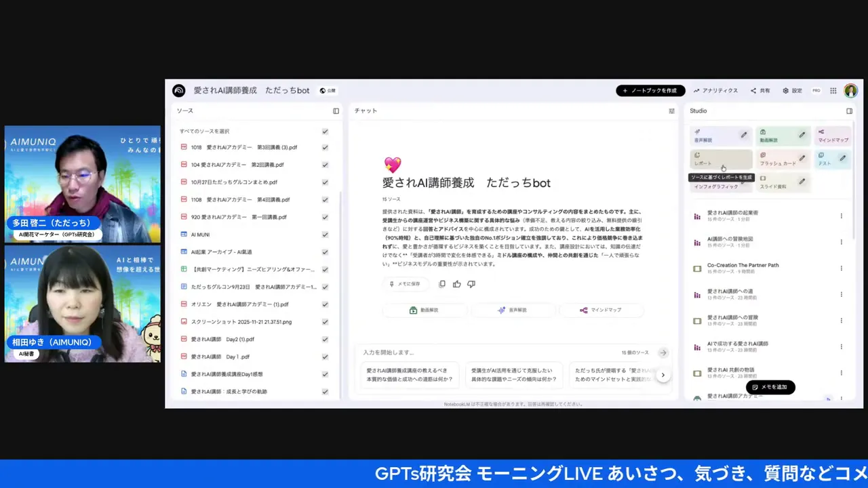Deselect the 1108 愛されAIアカデミー 第4回講義 source

point(325,199)
